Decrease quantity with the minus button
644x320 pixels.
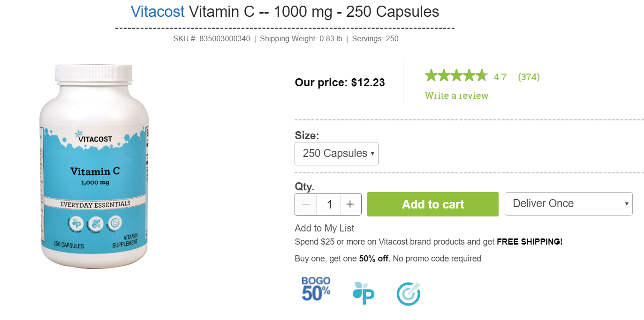(306, 204)
